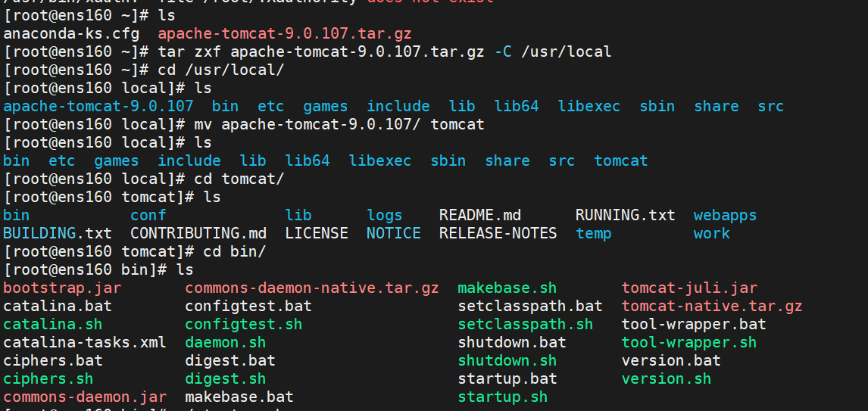Click the configtest.bat file name

(248, 306)
